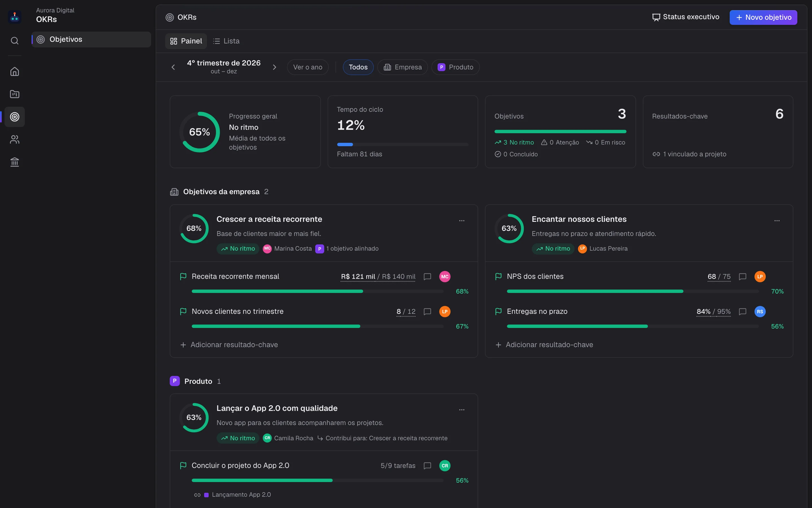
Task: Edit the R$ 121 mil / R$ 140 mil value
Action: click(x=378, y=277)
